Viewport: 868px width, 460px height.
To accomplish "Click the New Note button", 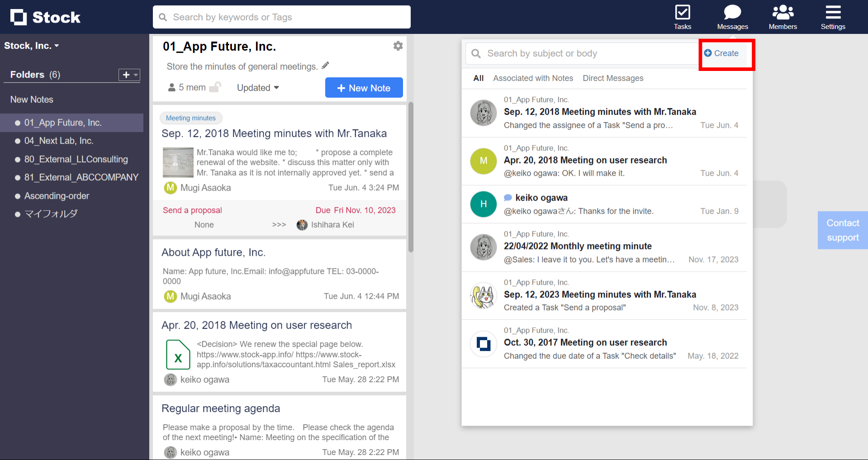I will [364, 88].
